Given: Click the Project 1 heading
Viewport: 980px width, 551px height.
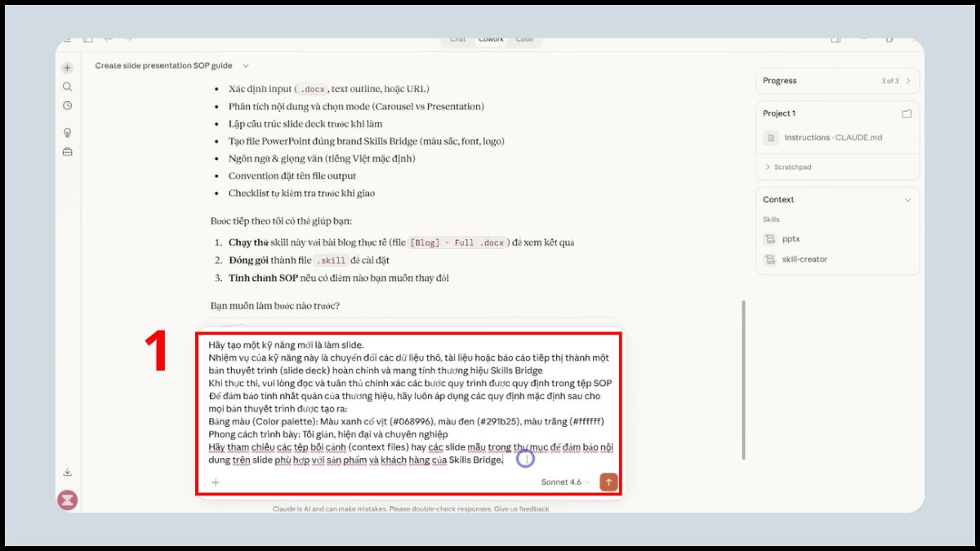Looking at the screenshot, I should tap(779, 113).
